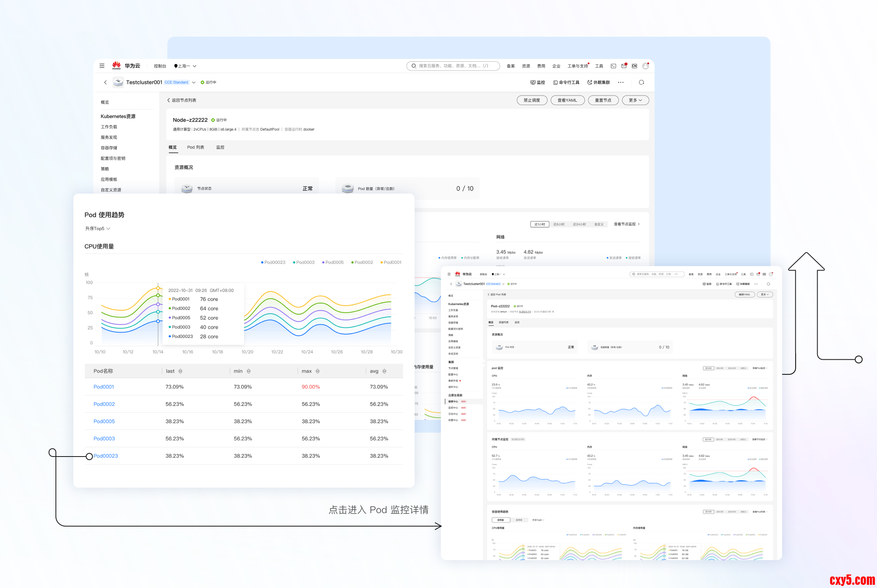Image resolution: width=877 pixels, height=588 pixels.
Task: Open the command line tool (命令行工具)
Action: (x=566, y=82)
